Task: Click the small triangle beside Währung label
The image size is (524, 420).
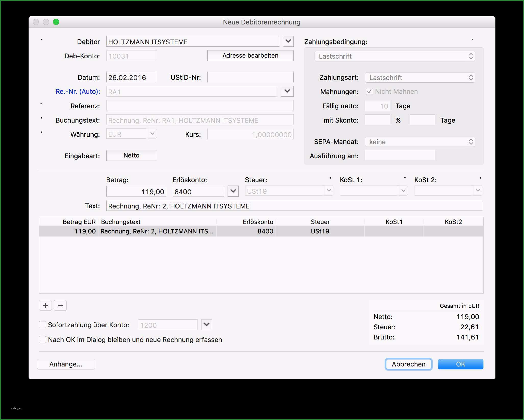Action: click(42, 132)
